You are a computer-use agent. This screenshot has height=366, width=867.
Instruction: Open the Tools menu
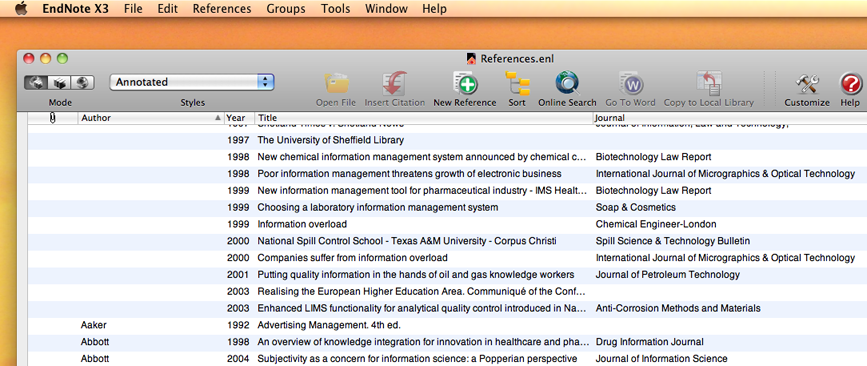tap(335, 9)
